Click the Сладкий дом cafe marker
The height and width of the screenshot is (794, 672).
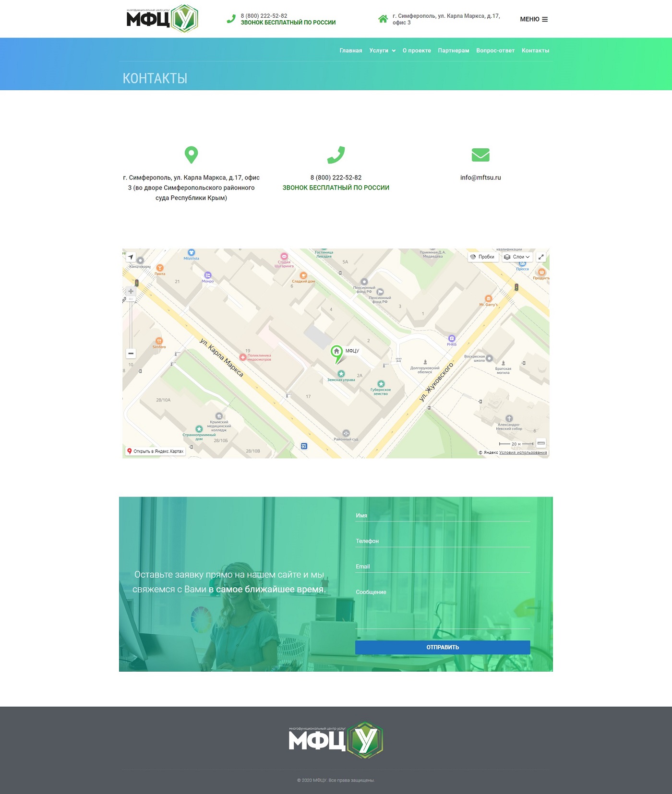303,275
